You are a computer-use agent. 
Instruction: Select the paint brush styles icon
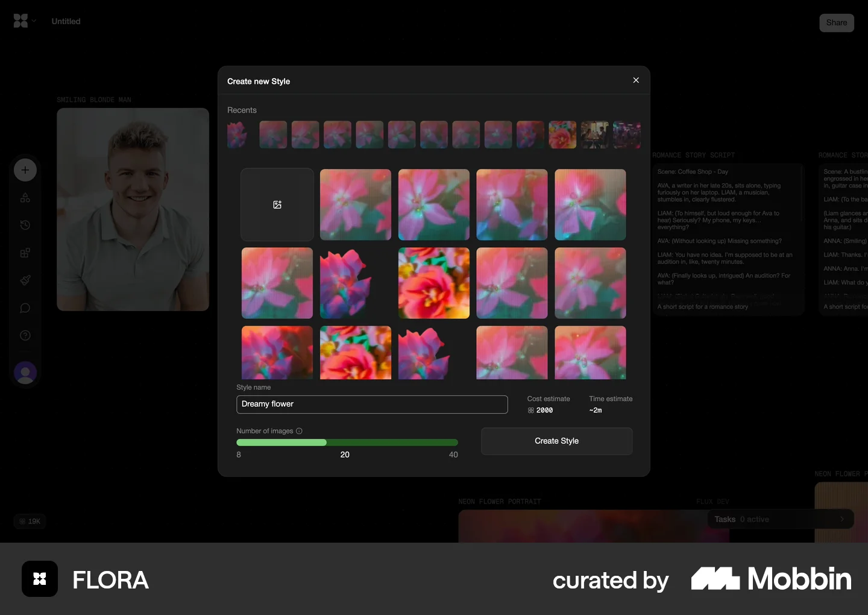[x=25, y=280]
